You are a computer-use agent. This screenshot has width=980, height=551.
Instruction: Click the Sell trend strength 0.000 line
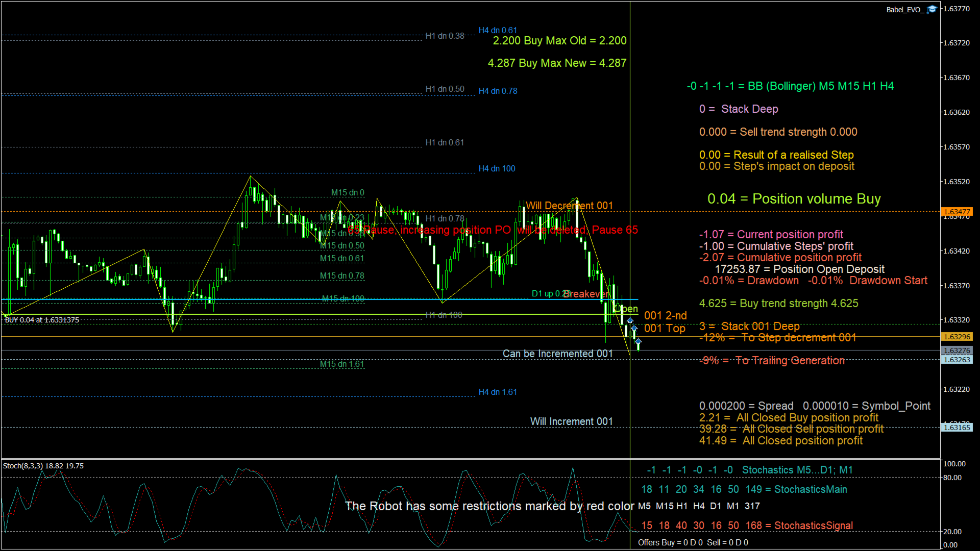click(778, 132)
